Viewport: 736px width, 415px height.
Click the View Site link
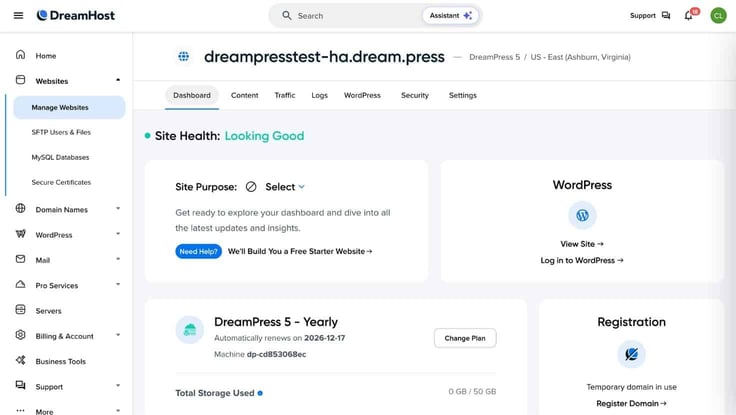click(x=582, y=244)
